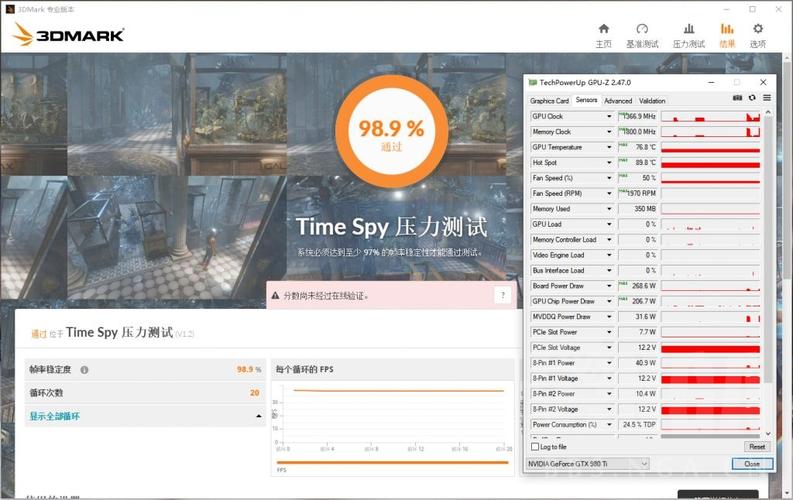Open the GPU Load sensor dropdown
Viewport: 793px width, 500px height.
[609, 224]
